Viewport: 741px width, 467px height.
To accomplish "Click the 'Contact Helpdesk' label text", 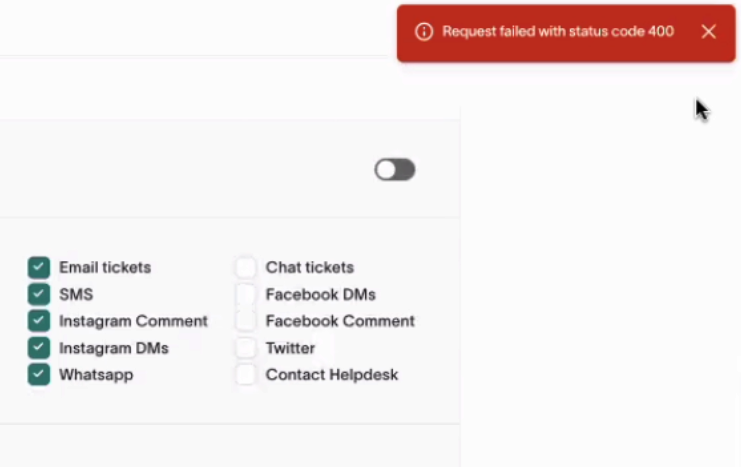I will (332, 375).
